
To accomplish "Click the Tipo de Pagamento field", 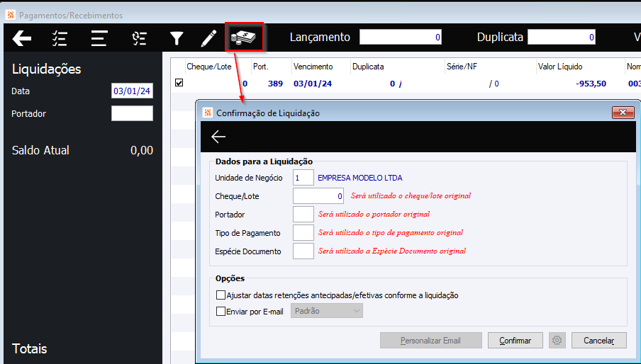I will [303, 233].
